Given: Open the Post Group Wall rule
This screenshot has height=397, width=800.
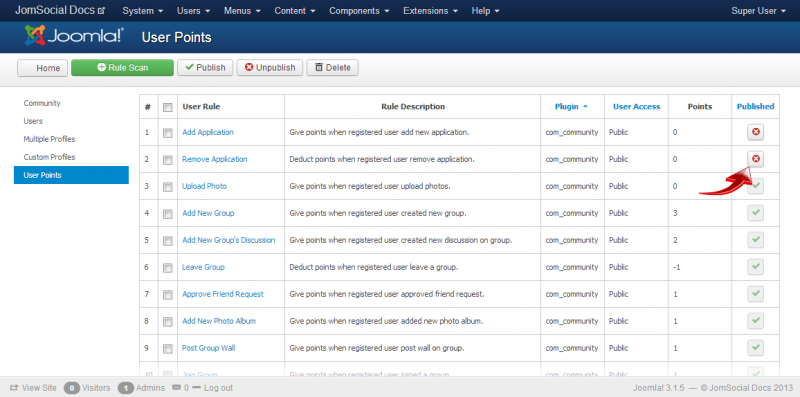Looking at the screenshot, I should [209, 349].
